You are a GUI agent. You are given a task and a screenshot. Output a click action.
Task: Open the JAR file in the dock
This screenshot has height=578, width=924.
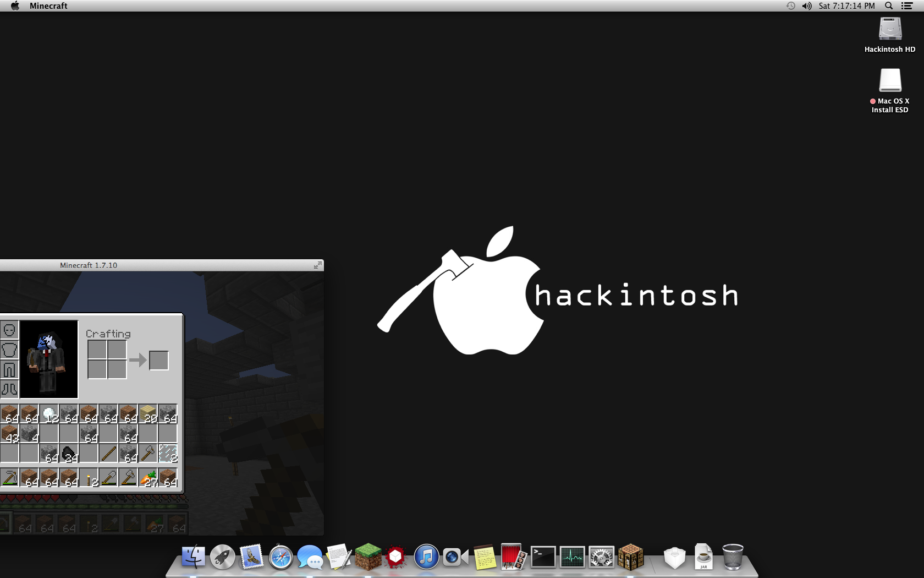click(703, 557)
